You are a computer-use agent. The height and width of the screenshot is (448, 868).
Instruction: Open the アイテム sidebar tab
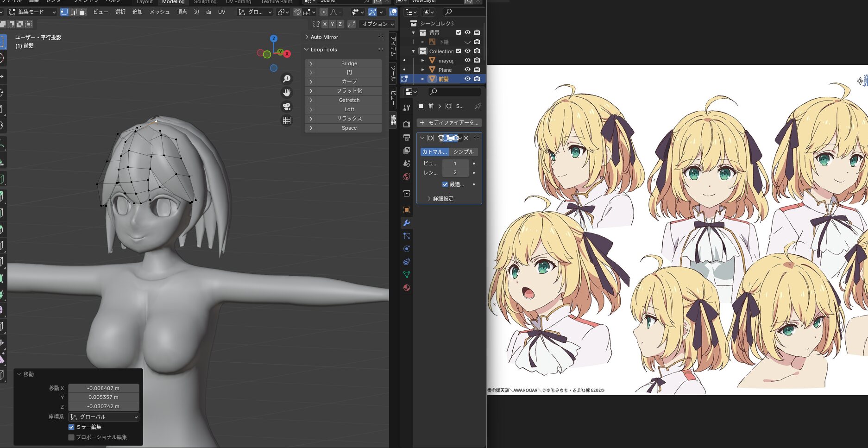click(393, 46)
